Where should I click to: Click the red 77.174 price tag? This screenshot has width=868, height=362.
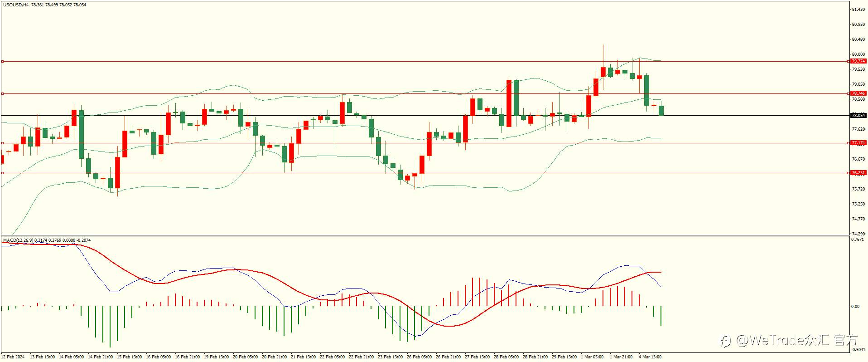[x=858, y=143]
